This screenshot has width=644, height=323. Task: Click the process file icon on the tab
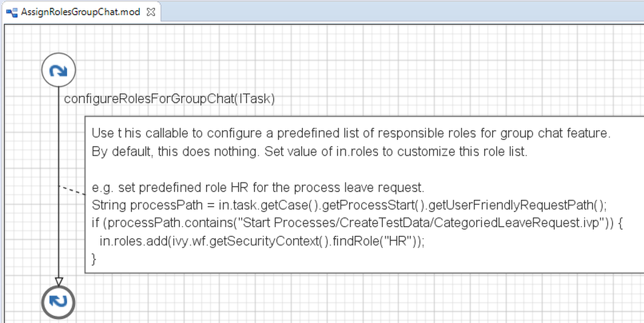[12, 12]
